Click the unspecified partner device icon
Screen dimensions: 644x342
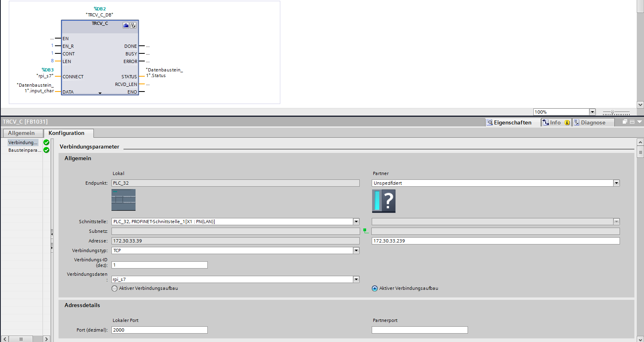[x=384, y=201]
